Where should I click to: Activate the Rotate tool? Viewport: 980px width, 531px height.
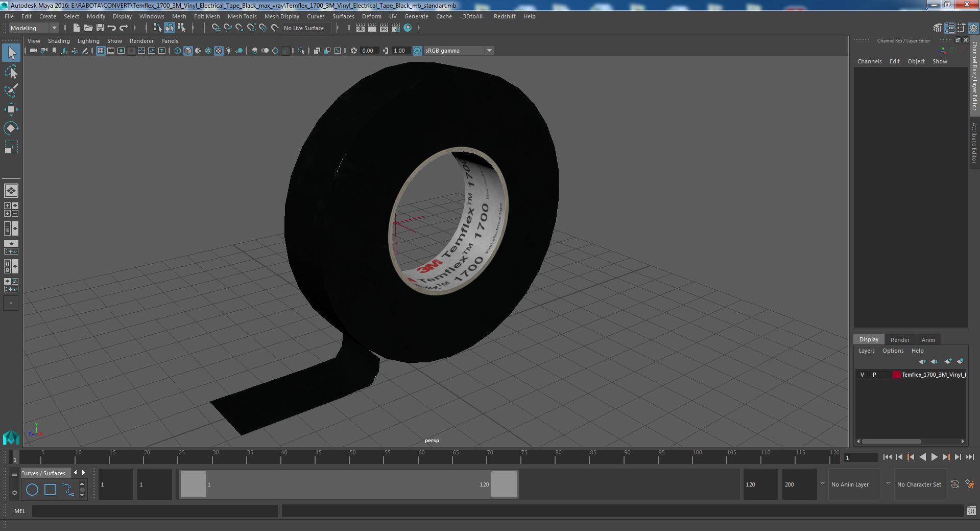11,128
